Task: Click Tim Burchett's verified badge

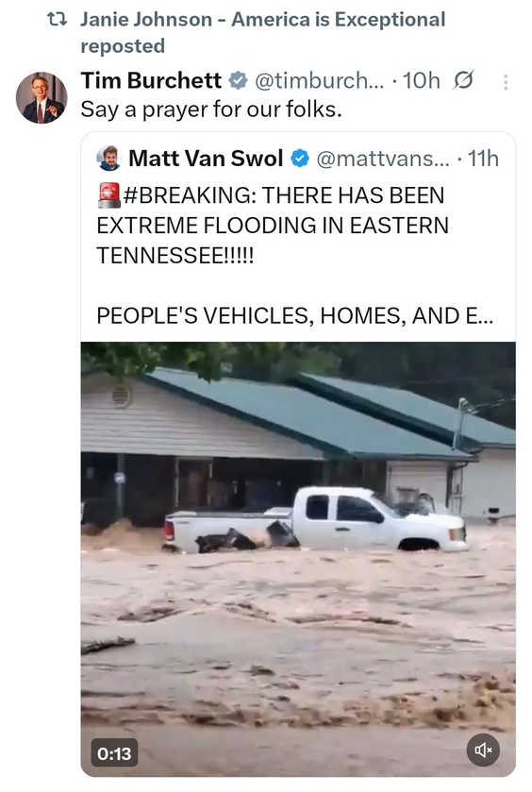Action: (x=239, y=81)
